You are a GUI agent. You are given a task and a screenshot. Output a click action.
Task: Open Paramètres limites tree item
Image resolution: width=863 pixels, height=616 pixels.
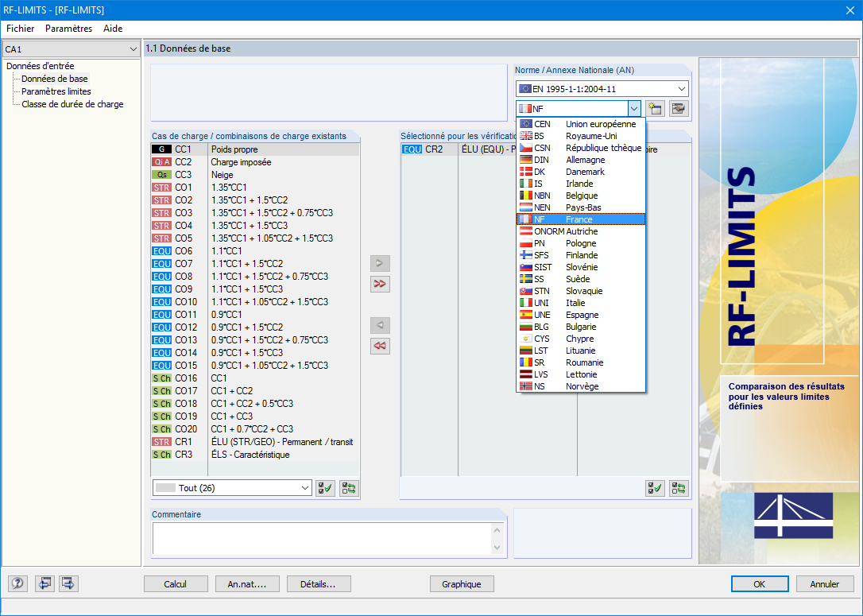[56, 91]
